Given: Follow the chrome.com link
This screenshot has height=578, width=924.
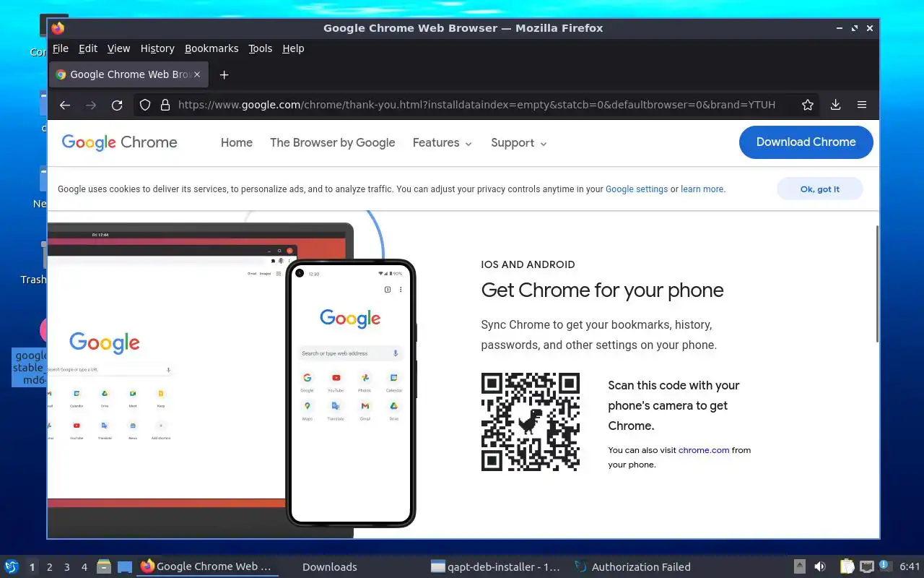Looking at the screenshot, I should [704, 450].
